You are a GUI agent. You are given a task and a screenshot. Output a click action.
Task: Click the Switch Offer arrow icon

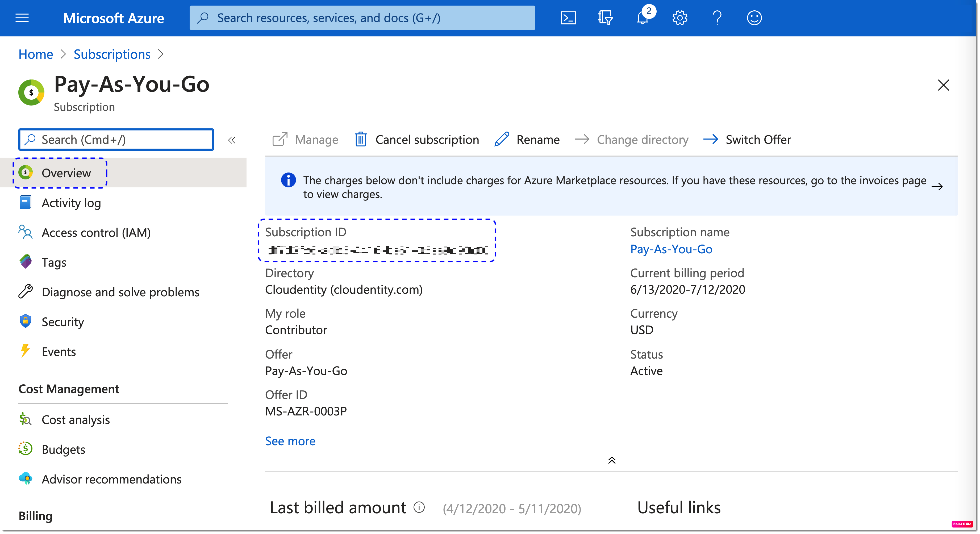pos(711,139)
